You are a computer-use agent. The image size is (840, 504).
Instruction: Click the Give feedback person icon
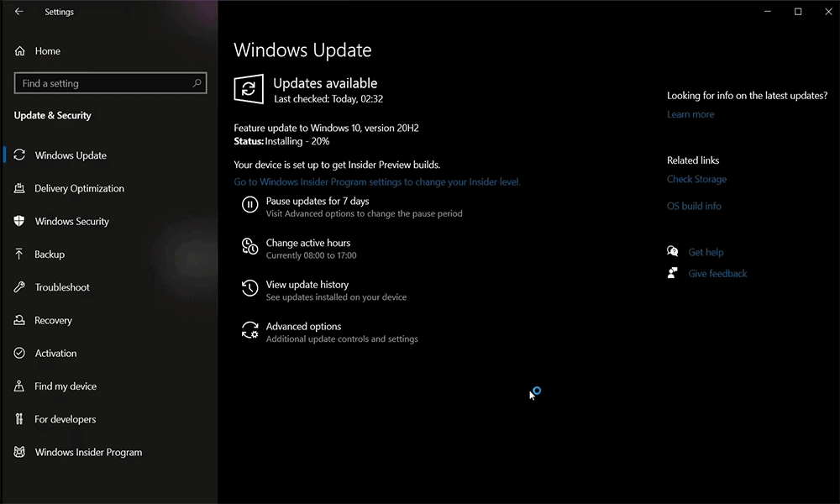672,273
